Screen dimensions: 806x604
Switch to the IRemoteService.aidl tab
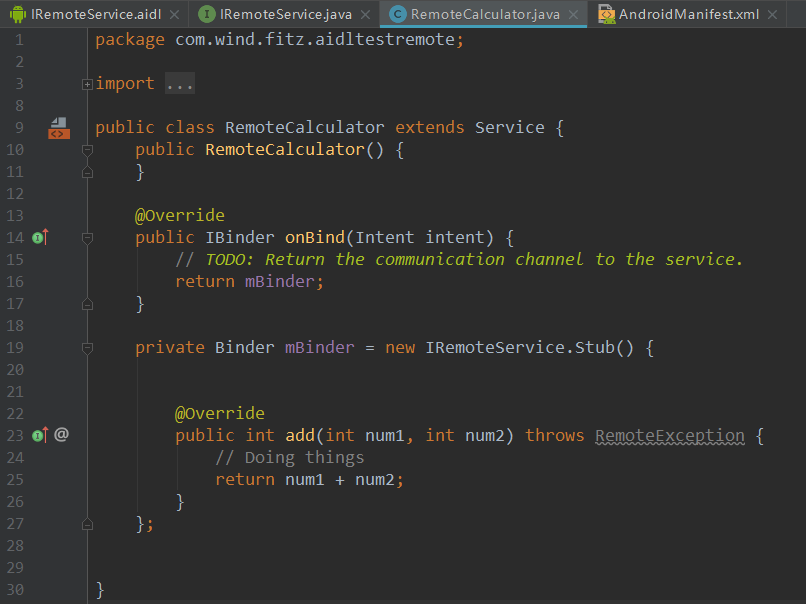click(95, 14)
